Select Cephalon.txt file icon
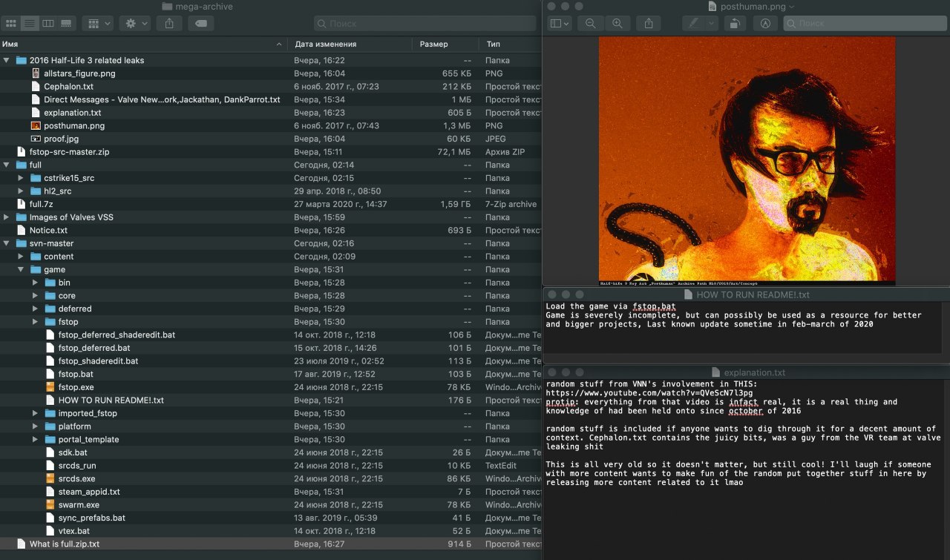 pos(36,86)
